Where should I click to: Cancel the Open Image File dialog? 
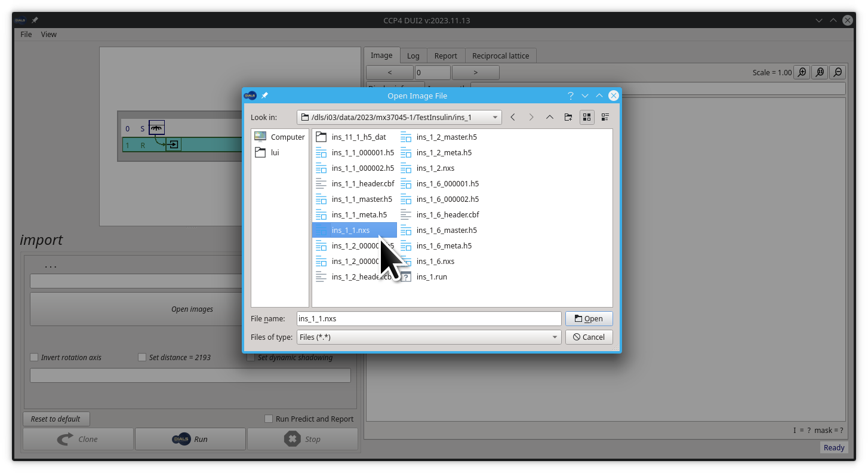[589, 337]
